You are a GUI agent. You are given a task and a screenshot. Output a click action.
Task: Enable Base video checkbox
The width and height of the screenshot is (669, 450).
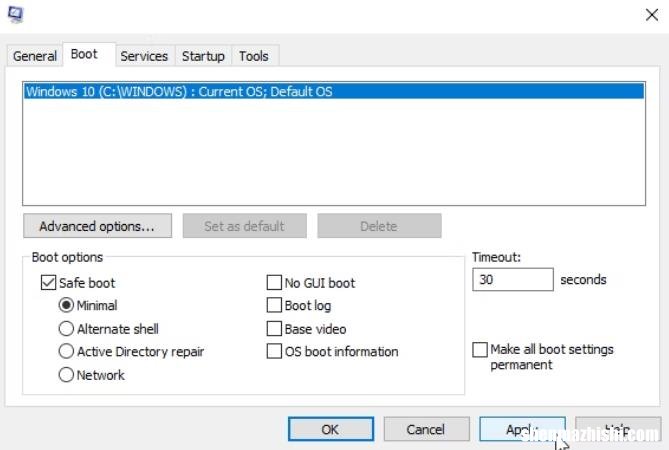pyautogui.click(x=274, y=328)
